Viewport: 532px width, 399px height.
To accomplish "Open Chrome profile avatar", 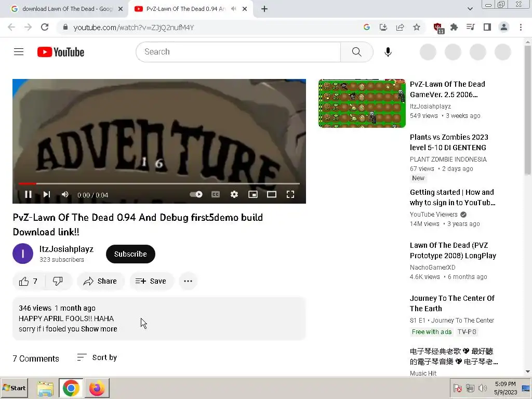I will pyautogui.click(x=504, y=27).
